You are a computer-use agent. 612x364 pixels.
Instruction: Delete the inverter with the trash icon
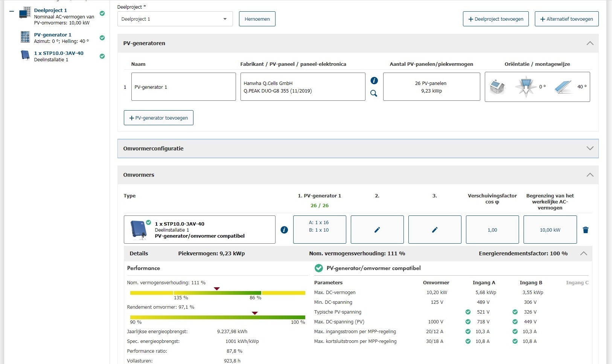(x=585, y=230)
